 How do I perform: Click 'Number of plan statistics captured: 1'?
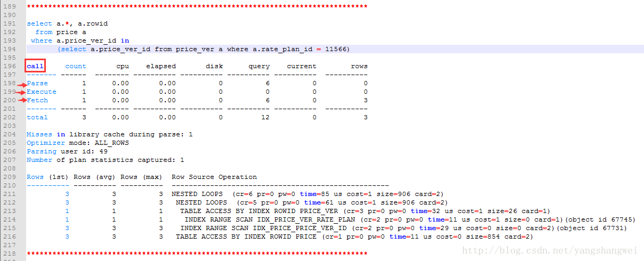click(106, 160)
